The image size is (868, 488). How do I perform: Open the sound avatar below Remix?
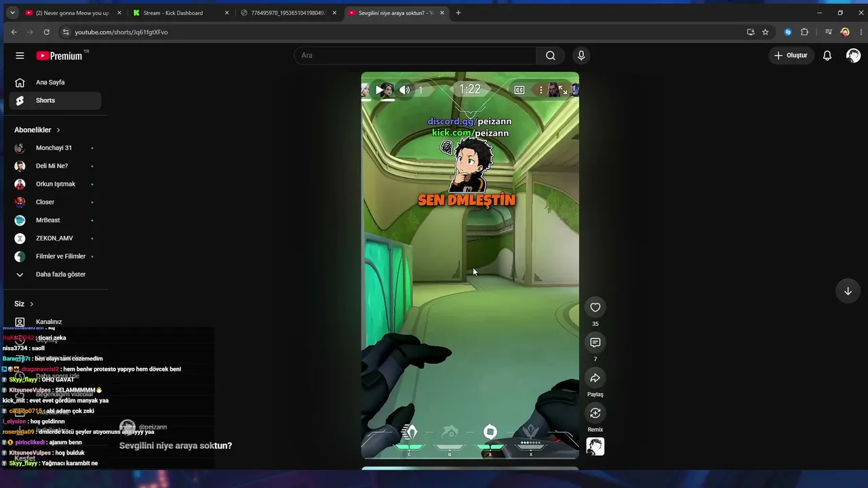click(x=595, y=447)
